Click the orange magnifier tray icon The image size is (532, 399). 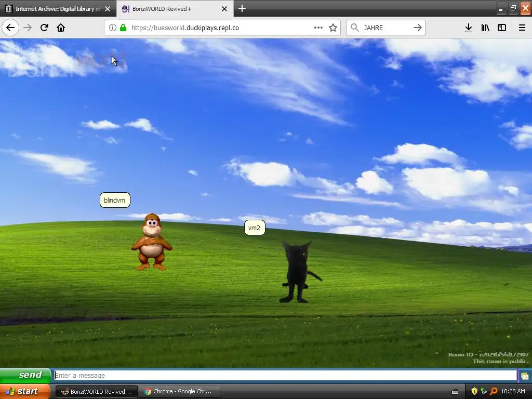[494, 392]
